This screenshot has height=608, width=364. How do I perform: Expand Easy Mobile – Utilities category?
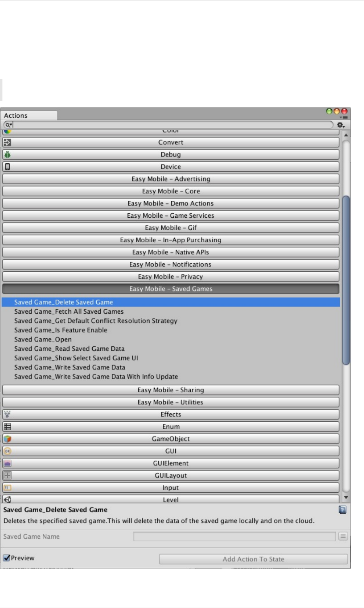[171, 402]
